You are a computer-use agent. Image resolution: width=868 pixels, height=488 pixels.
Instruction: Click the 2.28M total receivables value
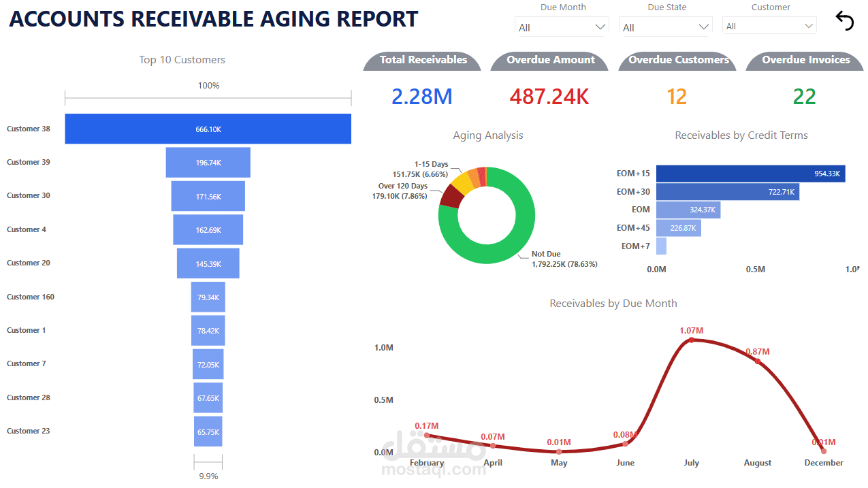422,97
